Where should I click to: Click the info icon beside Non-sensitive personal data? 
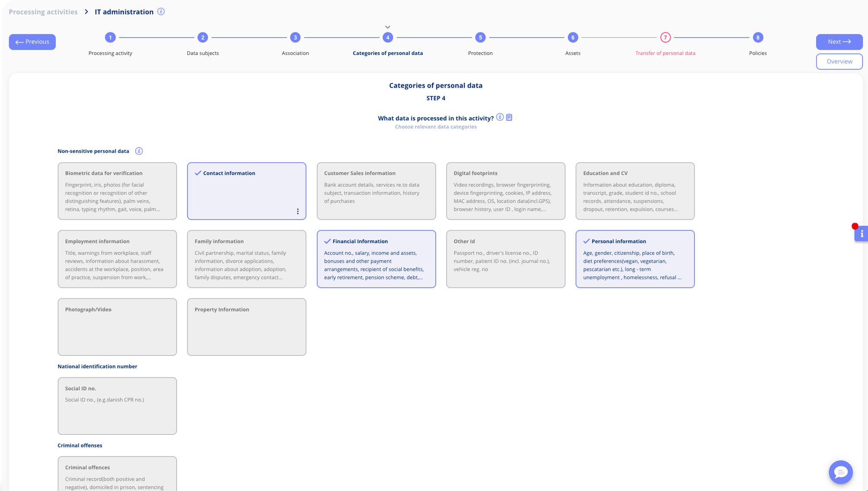point(139,151)
